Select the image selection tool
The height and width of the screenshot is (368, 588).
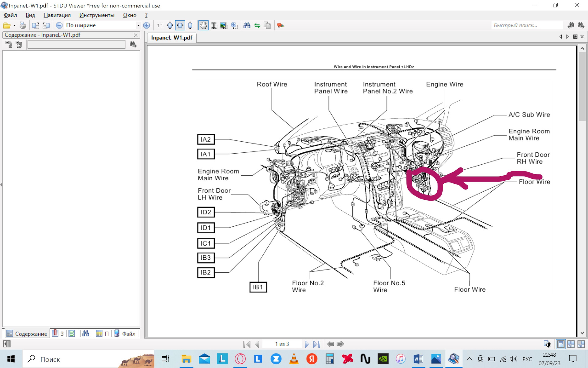[x=224, y=25]
